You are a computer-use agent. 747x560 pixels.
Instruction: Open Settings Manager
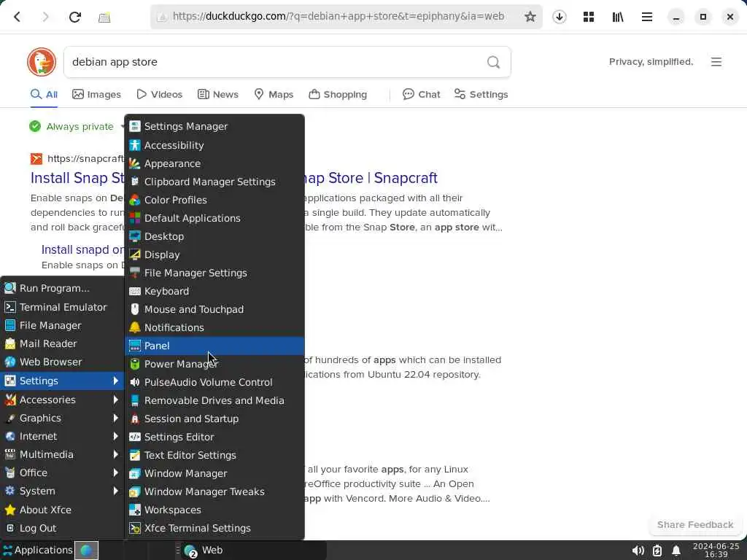pos(214,126)
